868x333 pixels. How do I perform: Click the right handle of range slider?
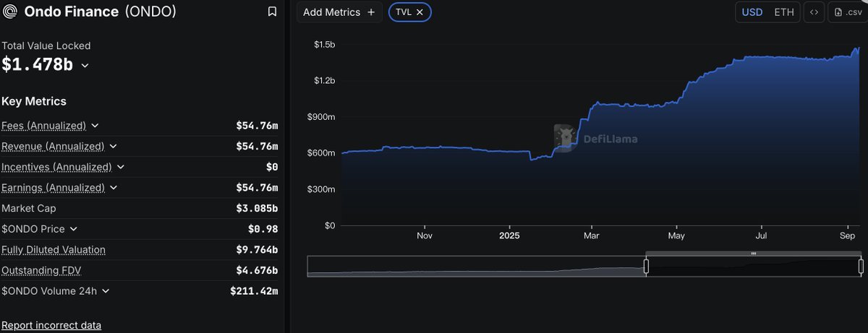coord(861,267)
